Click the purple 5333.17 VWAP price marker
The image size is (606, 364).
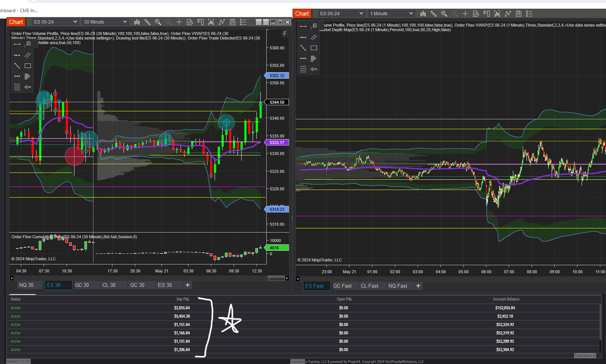[x=277, y=143]
